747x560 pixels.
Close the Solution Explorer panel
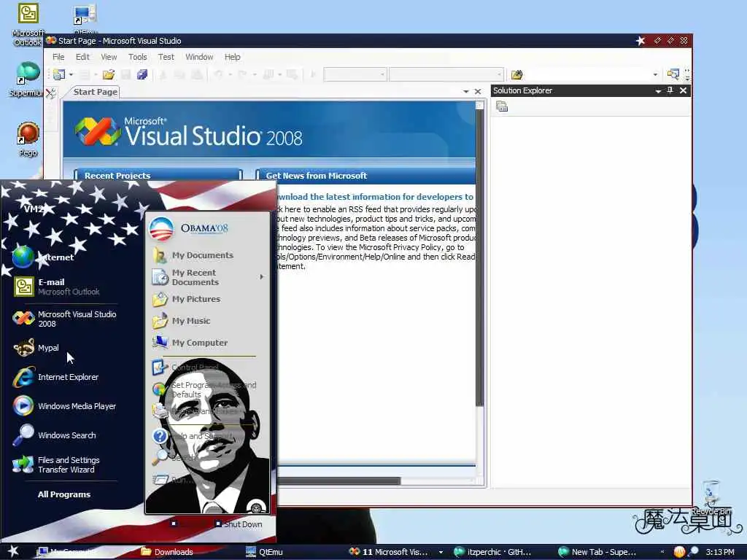click(683, 90)
